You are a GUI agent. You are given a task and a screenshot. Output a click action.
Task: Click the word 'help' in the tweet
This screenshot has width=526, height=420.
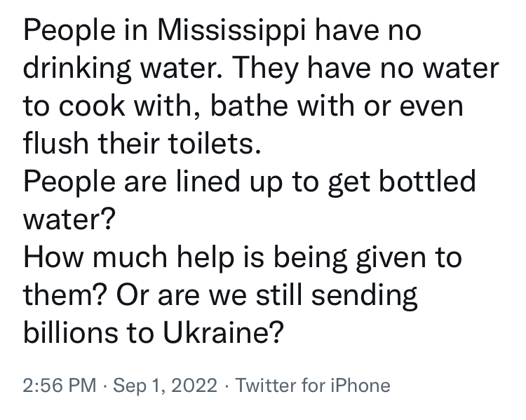click(x=205, y=257)
